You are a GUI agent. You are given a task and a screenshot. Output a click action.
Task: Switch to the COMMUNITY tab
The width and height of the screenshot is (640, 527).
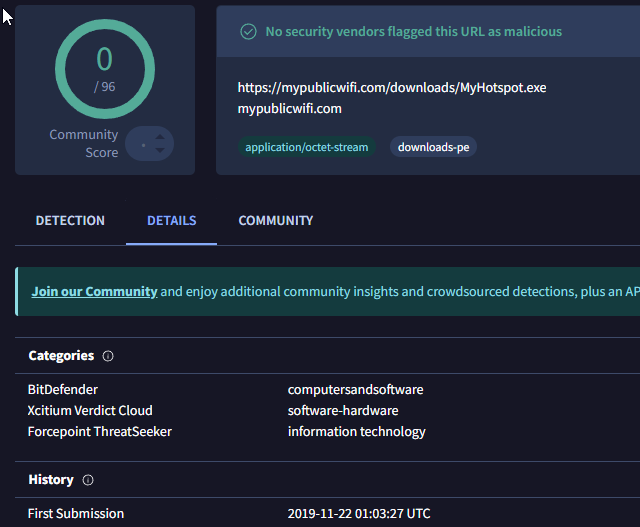275,221
